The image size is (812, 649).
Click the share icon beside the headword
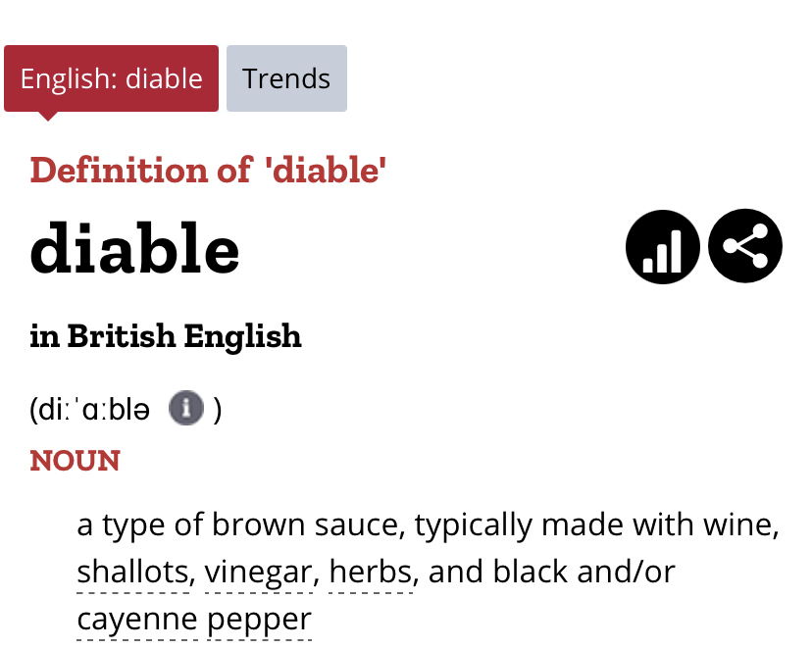(x=745, y=247)
